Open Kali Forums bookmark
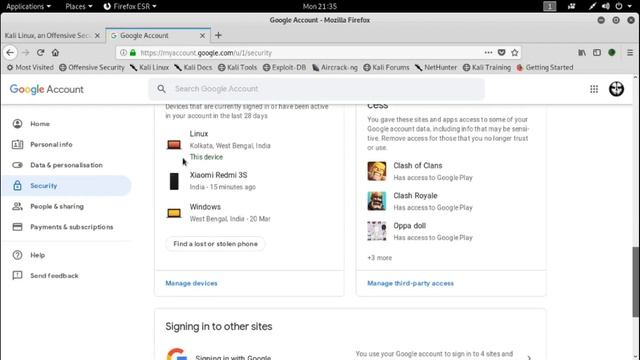The width and height of the screenshot is (640, 360). pyautogui.click(x=386, y=67)
